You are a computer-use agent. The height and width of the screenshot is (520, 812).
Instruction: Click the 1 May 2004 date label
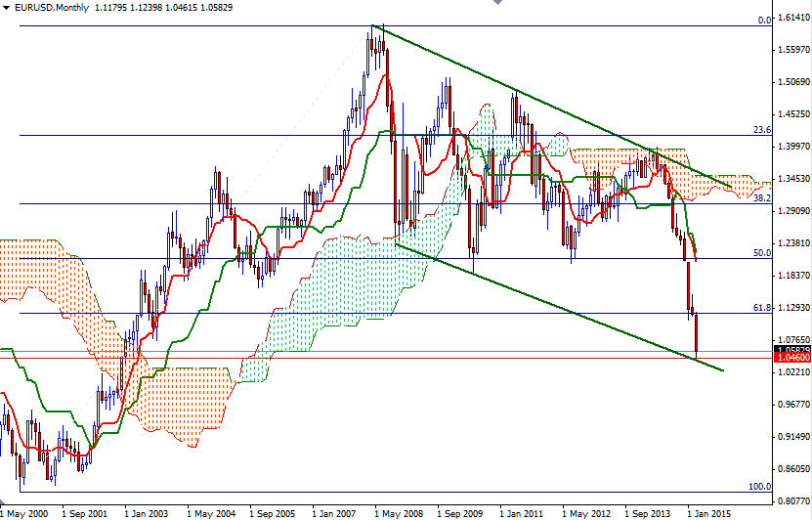211,514
